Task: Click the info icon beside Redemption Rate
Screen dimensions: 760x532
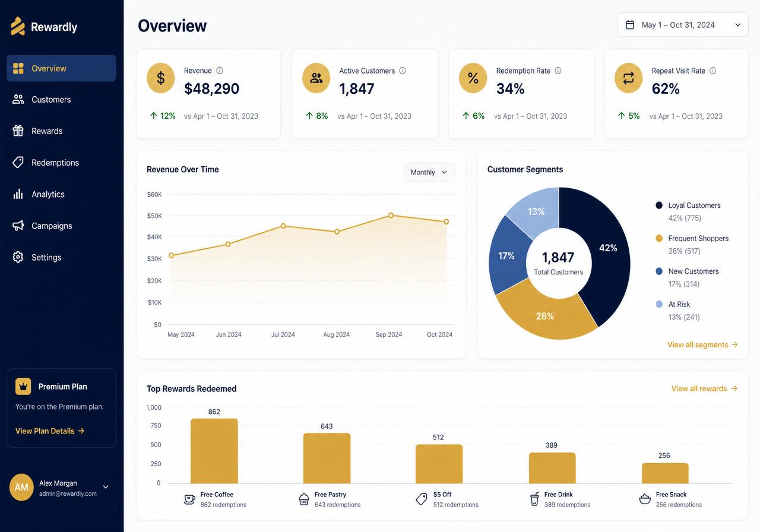Action: tap(558, 71)
